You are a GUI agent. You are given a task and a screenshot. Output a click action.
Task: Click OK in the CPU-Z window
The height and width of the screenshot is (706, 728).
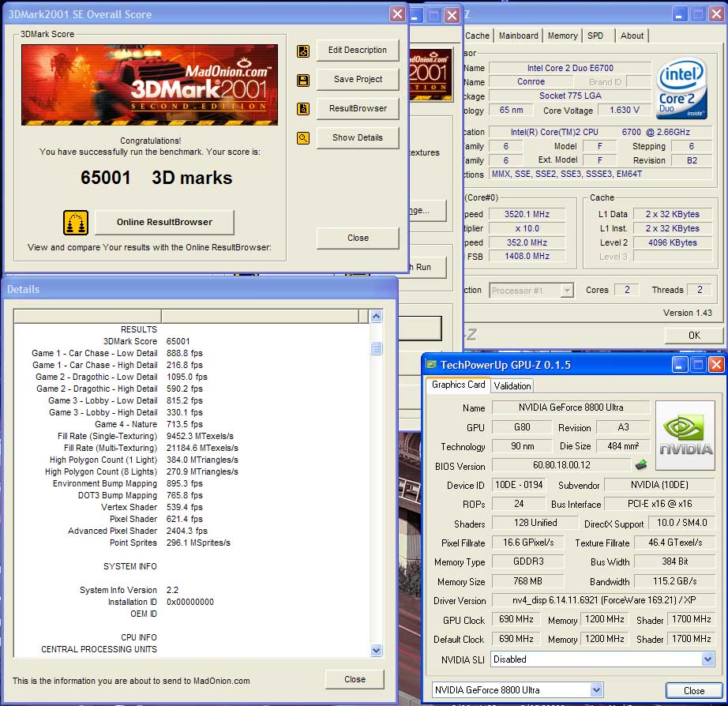click(694, 336)
